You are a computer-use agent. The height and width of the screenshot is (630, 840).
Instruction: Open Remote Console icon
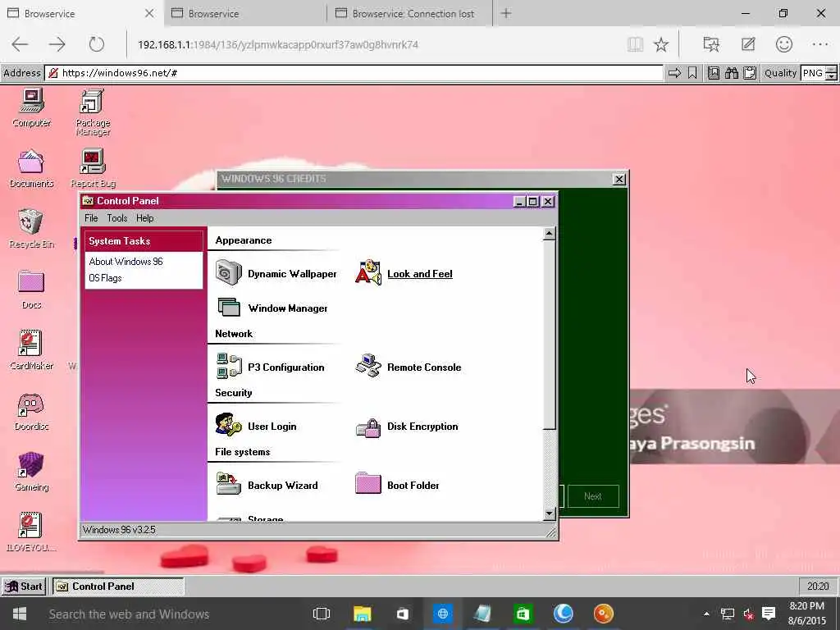coord(368,367)
